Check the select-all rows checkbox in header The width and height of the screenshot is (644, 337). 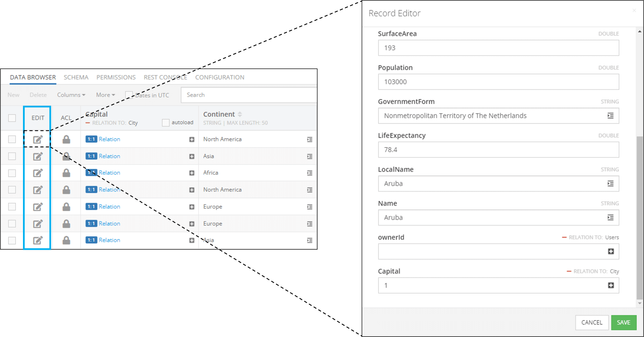[12, 118]
